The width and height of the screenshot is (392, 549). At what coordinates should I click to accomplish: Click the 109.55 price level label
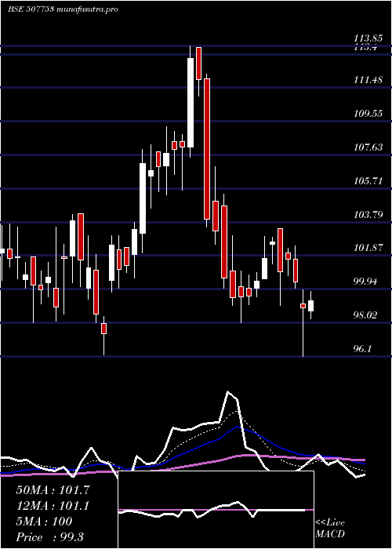coord(368,114)
